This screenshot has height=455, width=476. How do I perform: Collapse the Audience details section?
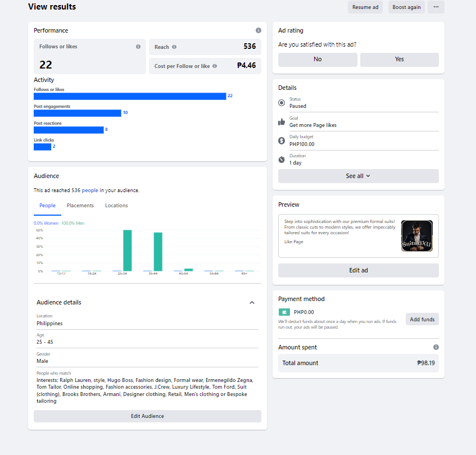click(x=252, y=302)
